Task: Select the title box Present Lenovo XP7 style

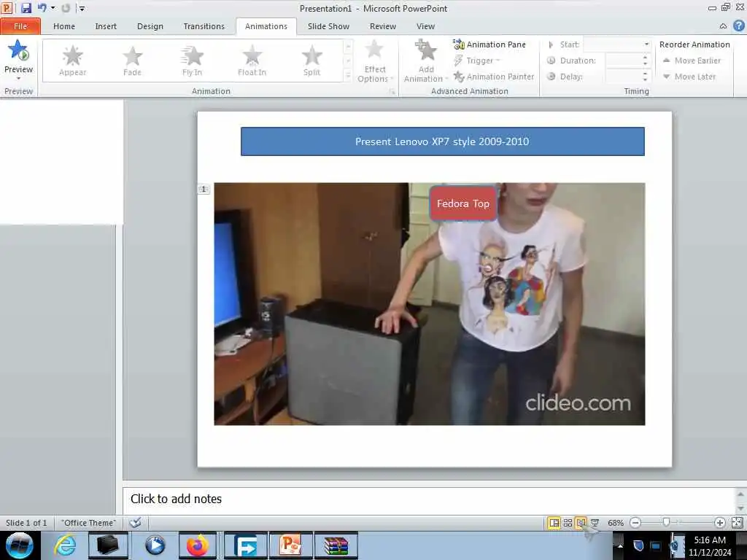Action: (x=443, y=141)
